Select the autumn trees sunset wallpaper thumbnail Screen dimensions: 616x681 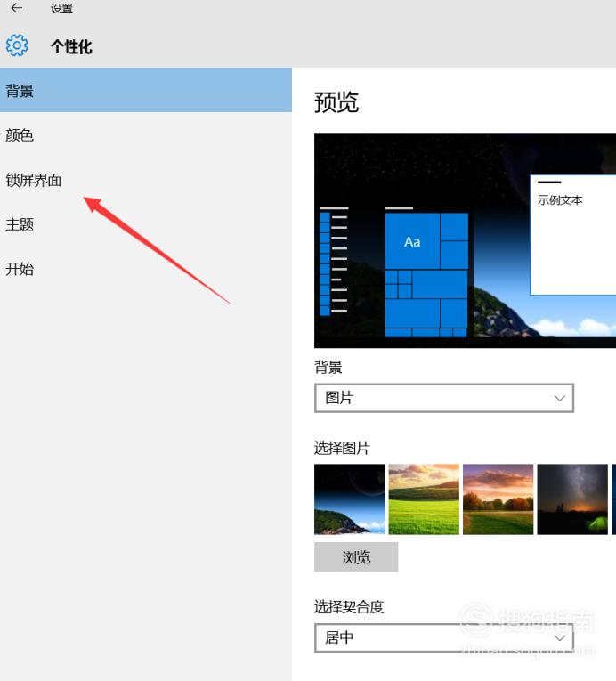tap(498, 499)
